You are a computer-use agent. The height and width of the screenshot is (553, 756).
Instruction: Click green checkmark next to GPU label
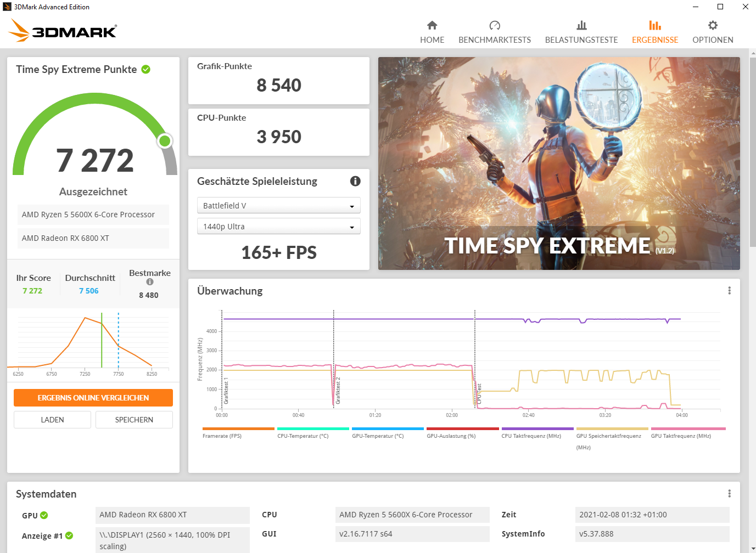click(x=44, y=515)
